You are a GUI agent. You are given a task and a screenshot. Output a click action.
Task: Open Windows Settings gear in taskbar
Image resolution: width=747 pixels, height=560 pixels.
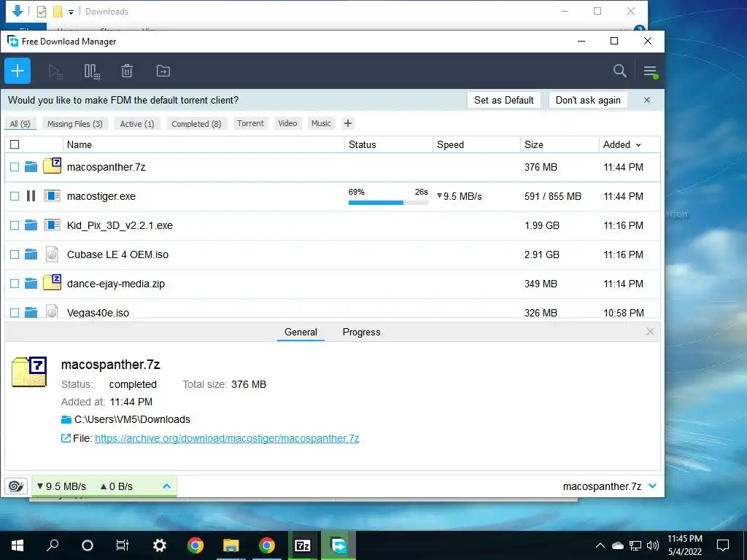pyautogui.click(x=159, y=545)
